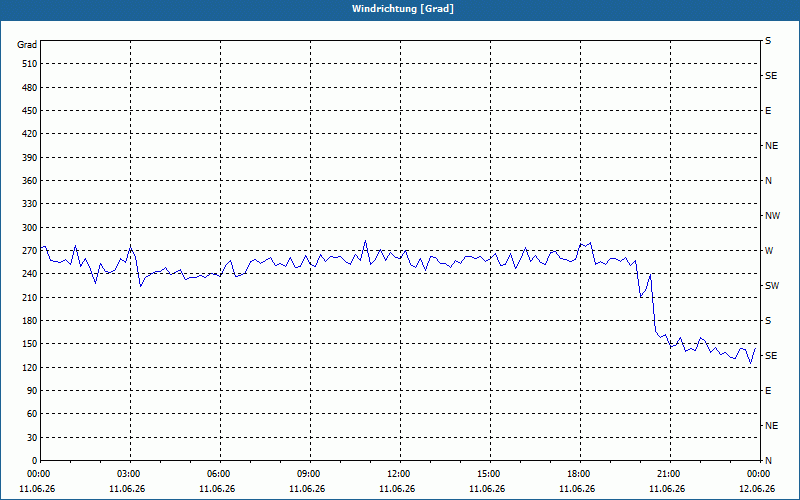The width and height of the screenshot is (800, 500).
Task: Select the 12:00 time axis label
Action: (401, 474)
